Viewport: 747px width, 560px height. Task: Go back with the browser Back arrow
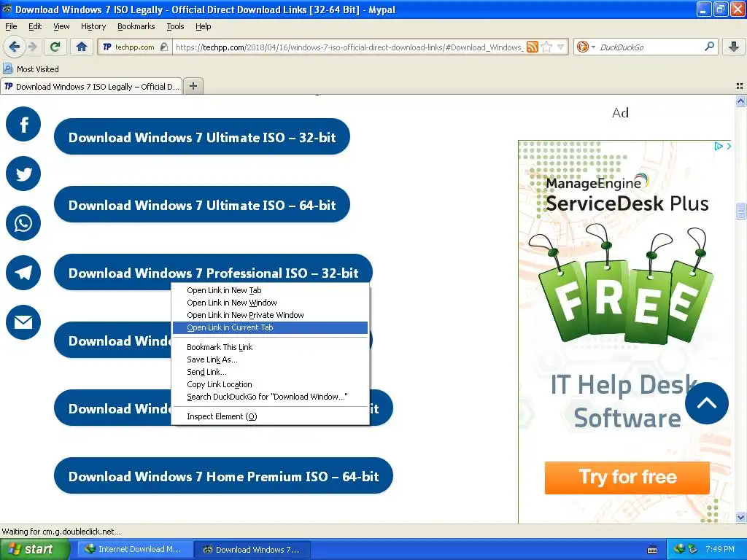(14, 47)
